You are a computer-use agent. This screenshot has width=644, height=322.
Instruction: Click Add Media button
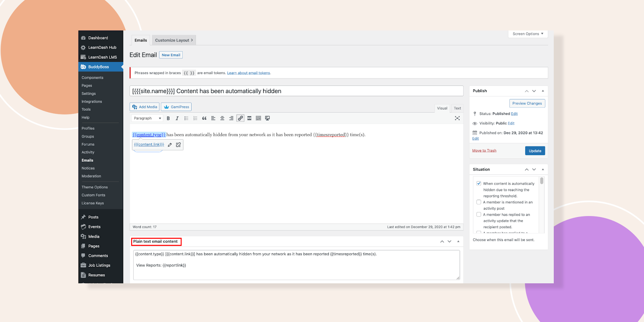click(x=144, y=107)
